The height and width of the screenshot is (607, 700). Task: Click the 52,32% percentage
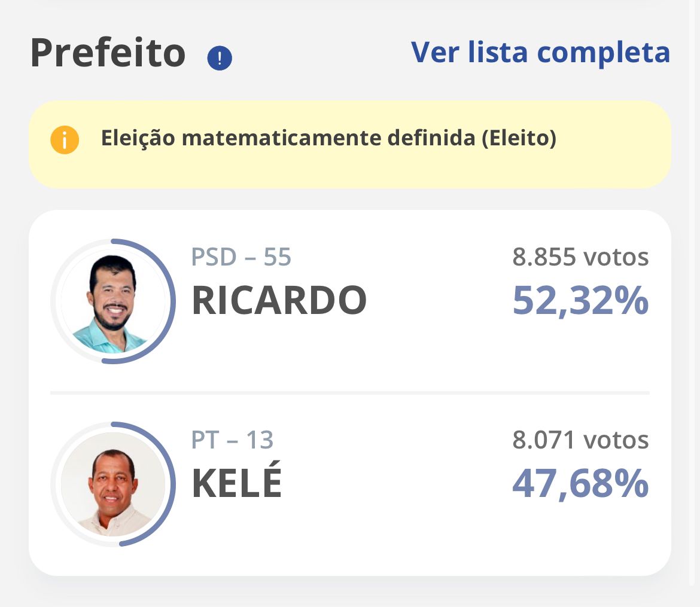click(580, 300)
